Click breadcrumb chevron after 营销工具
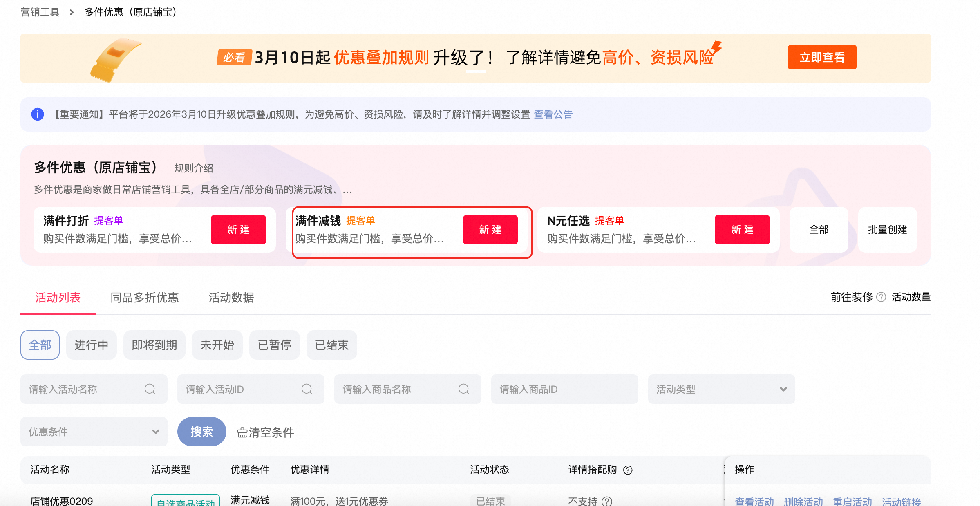Image resolution: width=980 pixels, height=506 pixels. click(x=72, y=12)
